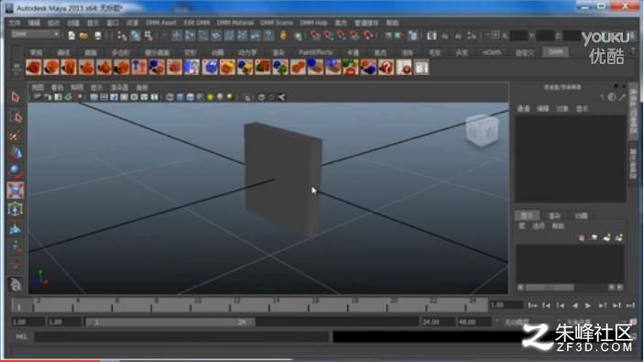The image size is (644, 362).
Task: Click the new scene file icon
Action: tap(71, 36)
